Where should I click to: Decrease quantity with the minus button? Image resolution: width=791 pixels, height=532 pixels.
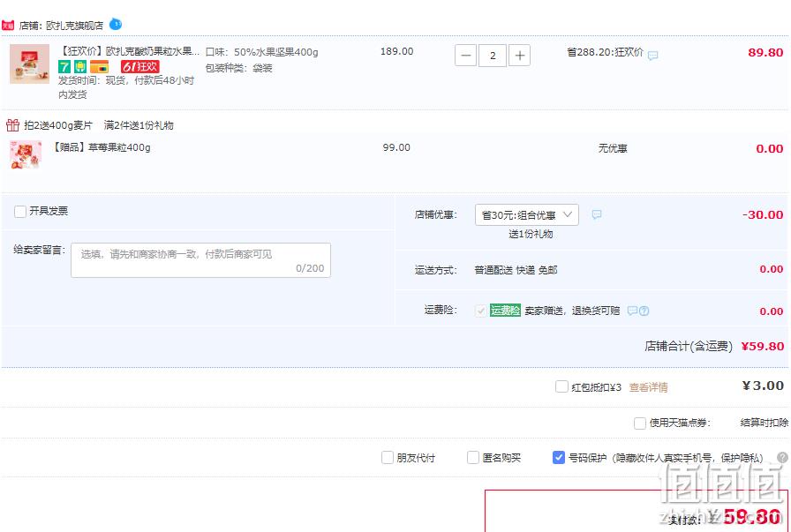465,56
